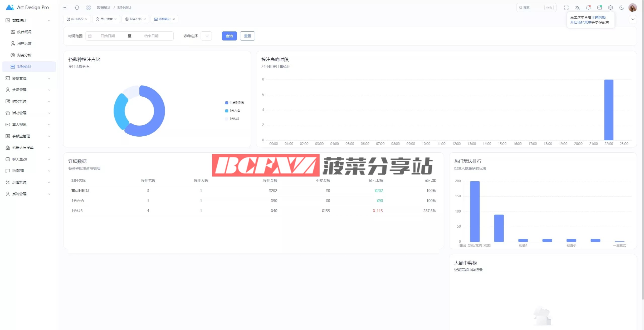
Task: Open the quick entry grid icon
Action: (88, 8)
